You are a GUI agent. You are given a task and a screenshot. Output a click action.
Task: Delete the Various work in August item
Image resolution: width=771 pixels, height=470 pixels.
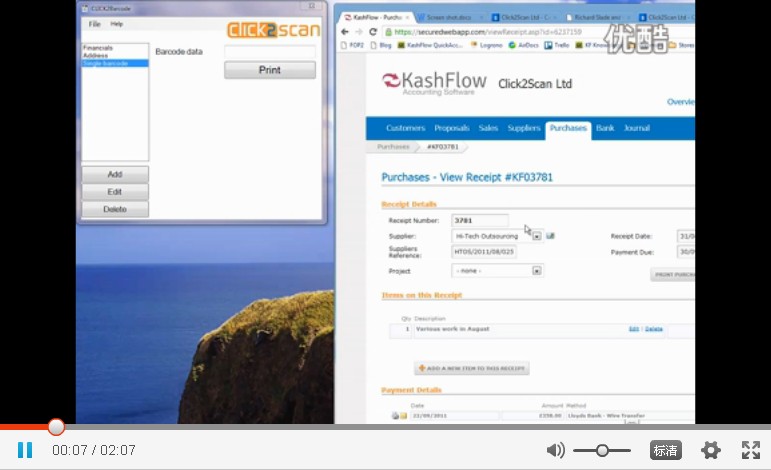[x=653, y=329]
